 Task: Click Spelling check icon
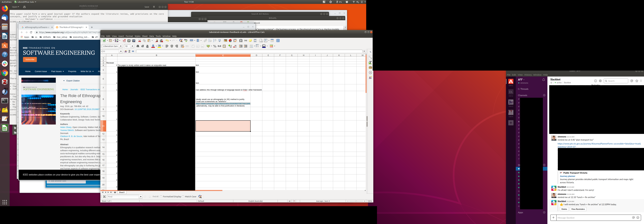click(x=186, y=40)
